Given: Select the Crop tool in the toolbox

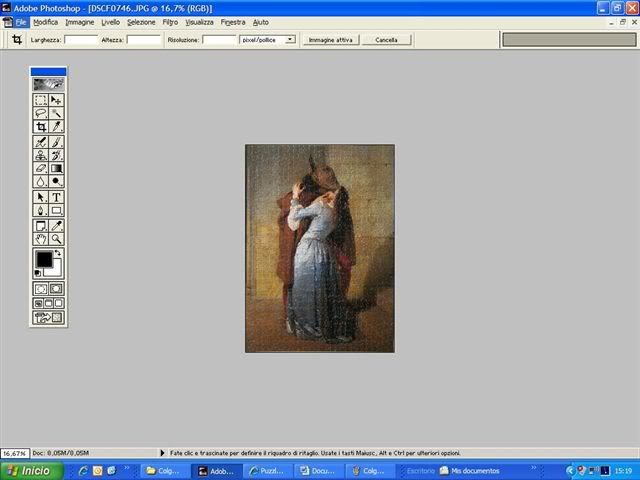Looking at the screenshot, I should click(x=40, y=127).
